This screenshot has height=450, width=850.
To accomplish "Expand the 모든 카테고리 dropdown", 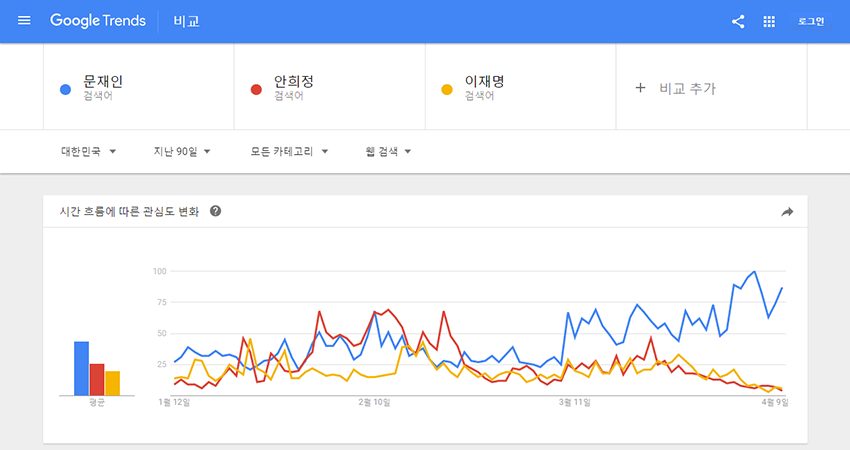I will tap(290, 152).
